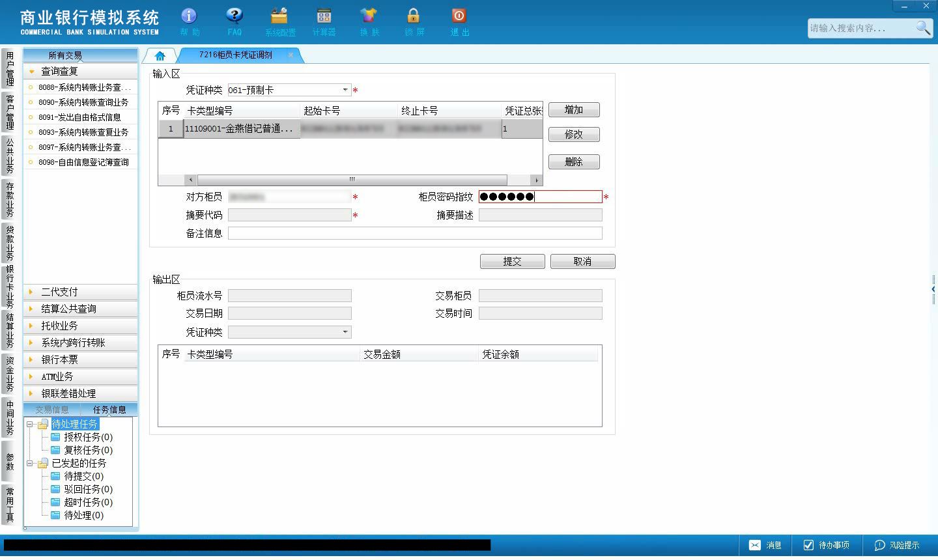Close the 7216柜员卡凭证调剂 tab

(291, 55)
